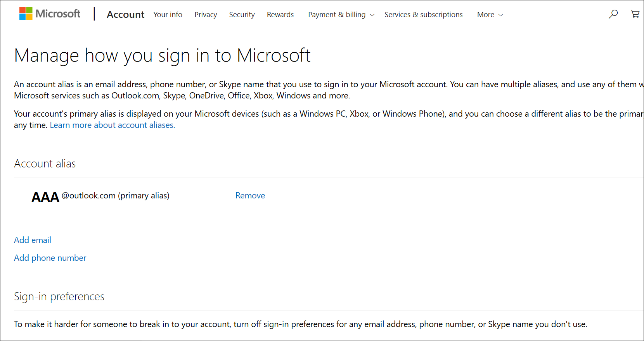644x341 pixels.
Task: Open the Rewards tab
Action: [280, 14]
